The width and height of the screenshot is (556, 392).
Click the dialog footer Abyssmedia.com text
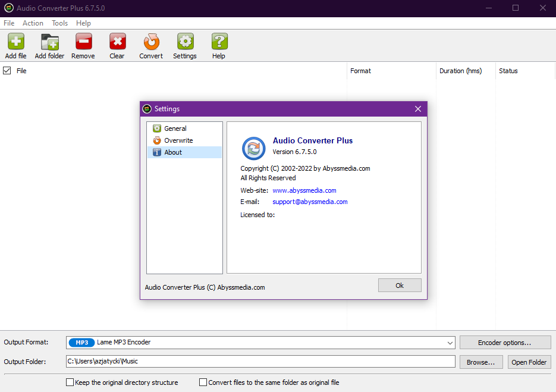(205, 287)
